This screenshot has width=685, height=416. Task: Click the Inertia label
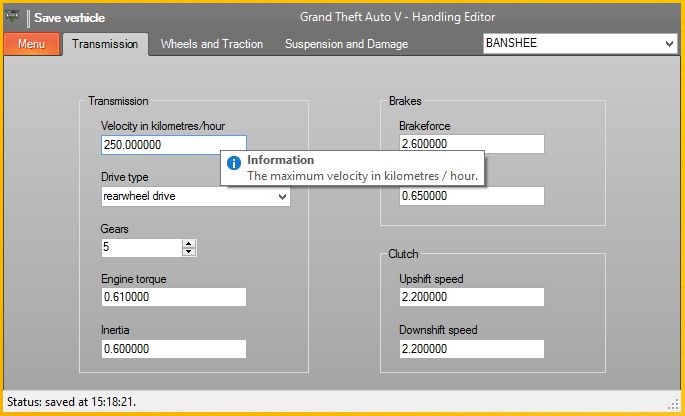point(115,330)
